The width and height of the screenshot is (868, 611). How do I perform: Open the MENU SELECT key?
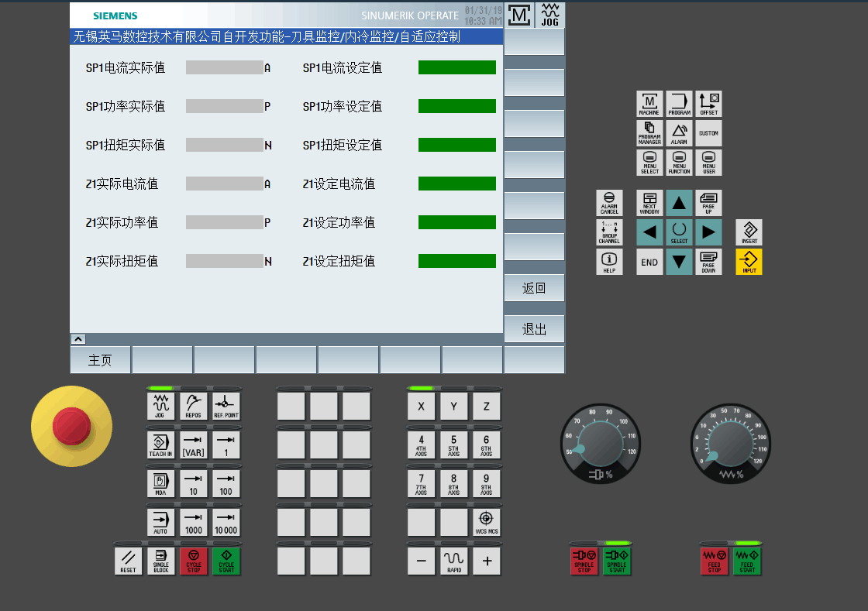tap(649, 163)
